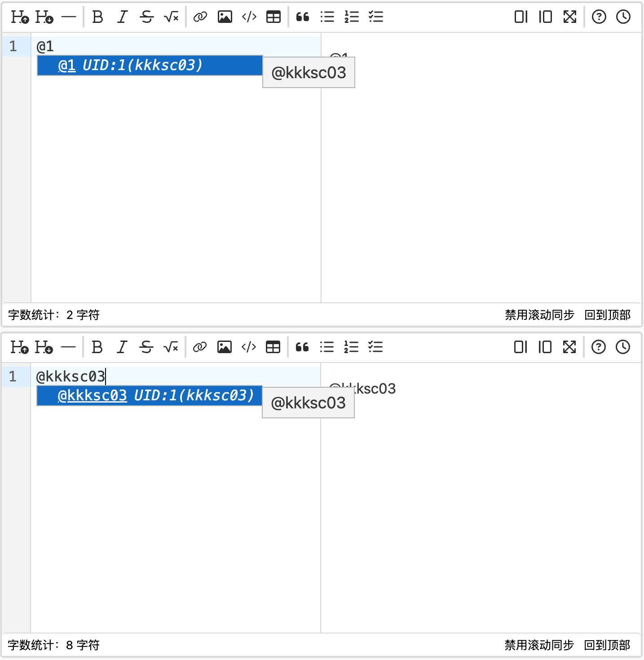Insert table in top editor toolbar
Screen dimensions: 644x660
(273, 17)
